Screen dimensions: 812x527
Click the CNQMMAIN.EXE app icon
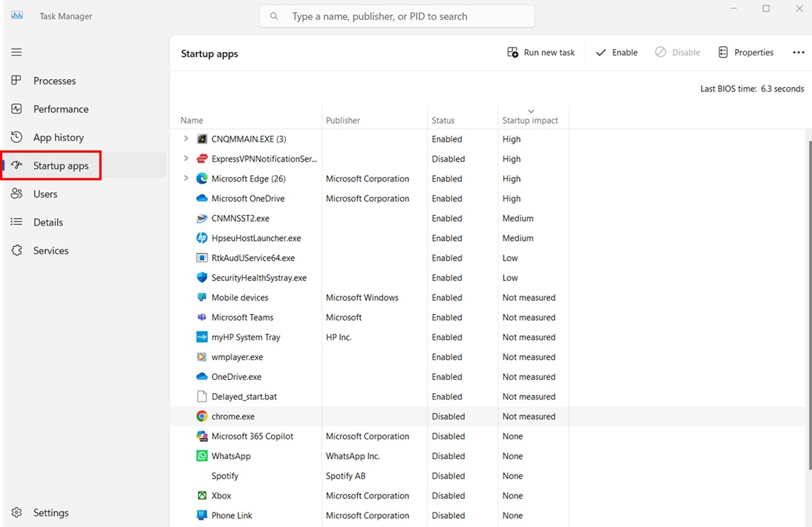[x=202, y=139]
